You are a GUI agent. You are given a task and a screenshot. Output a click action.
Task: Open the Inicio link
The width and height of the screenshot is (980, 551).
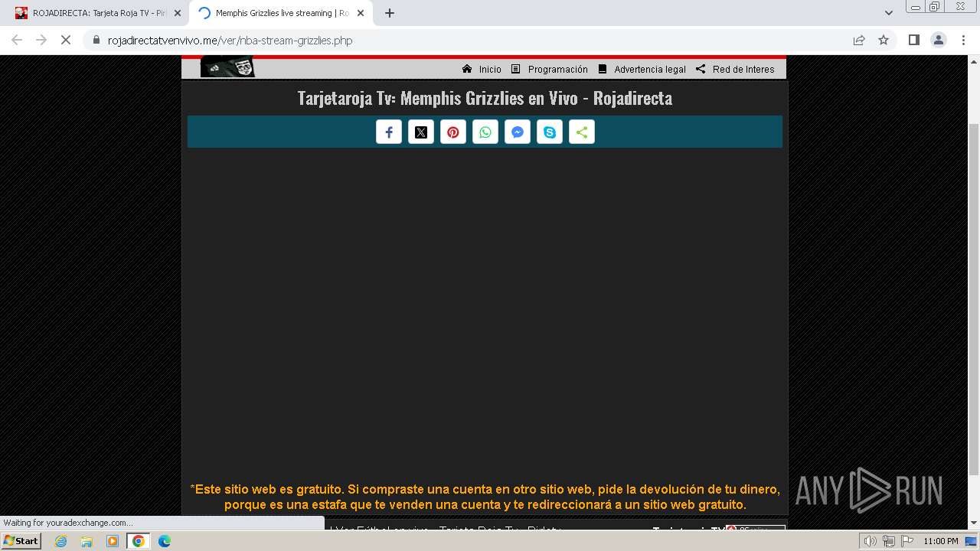click(x=482, y=69)
